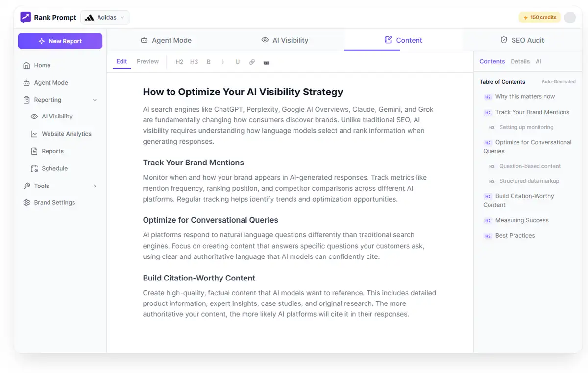The height and width of the screenshot is (373, 588).
Task: Click the Rank Prompt logo icon
Action: [x=25, y=18]
